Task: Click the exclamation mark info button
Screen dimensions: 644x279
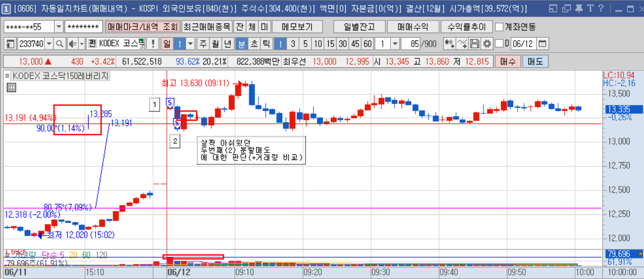Action: click(x=153, y=44)
